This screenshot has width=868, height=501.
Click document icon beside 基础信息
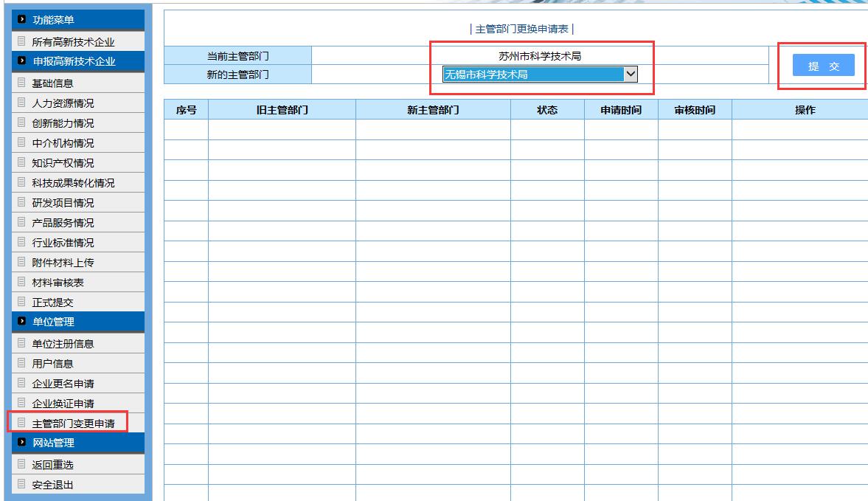pos(21,83)
